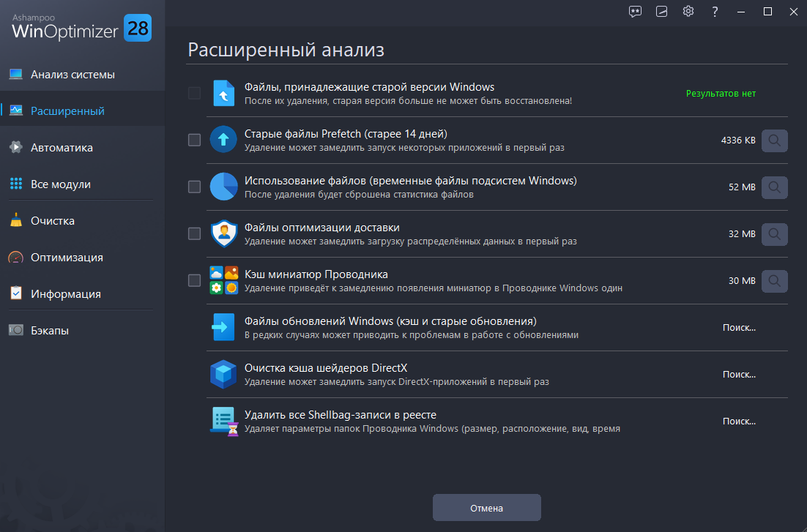Click title Использование файлов (временные файлы подсистем Windows)
Screen dimensions: 807x532
(410, 181)
